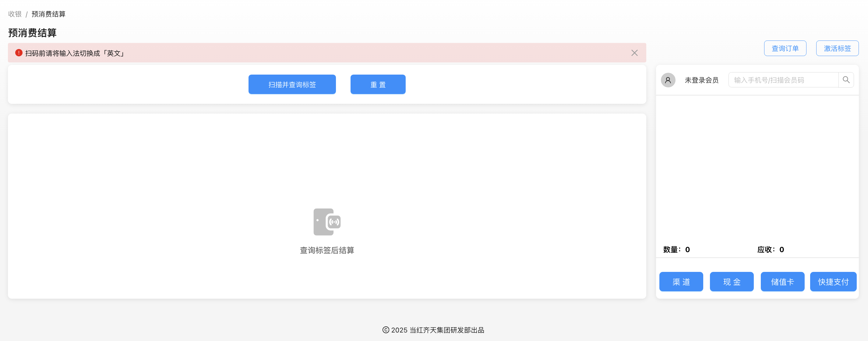This screenshot has height=341, width=868.
Task: Click the 激活标签 button
Action: tap(837, 48)
